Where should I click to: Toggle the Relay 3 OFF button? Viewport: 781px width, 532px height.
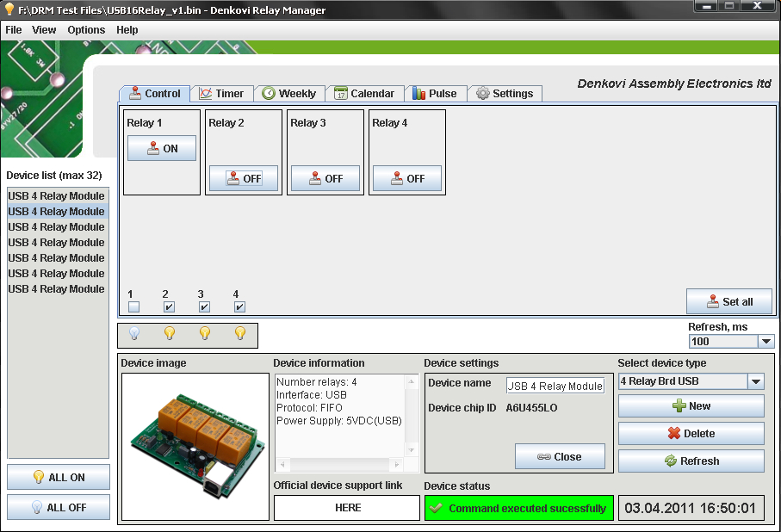pyautogui.click(x=325, y=178)
